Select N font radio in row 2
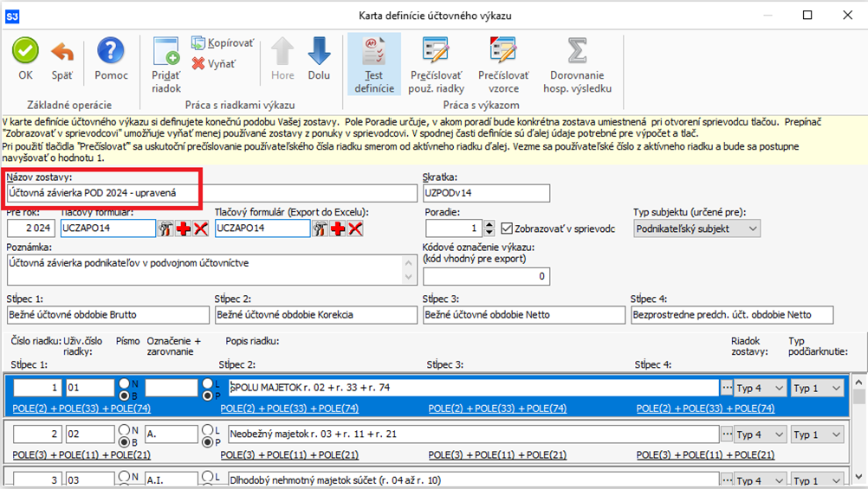 point(125,428)
